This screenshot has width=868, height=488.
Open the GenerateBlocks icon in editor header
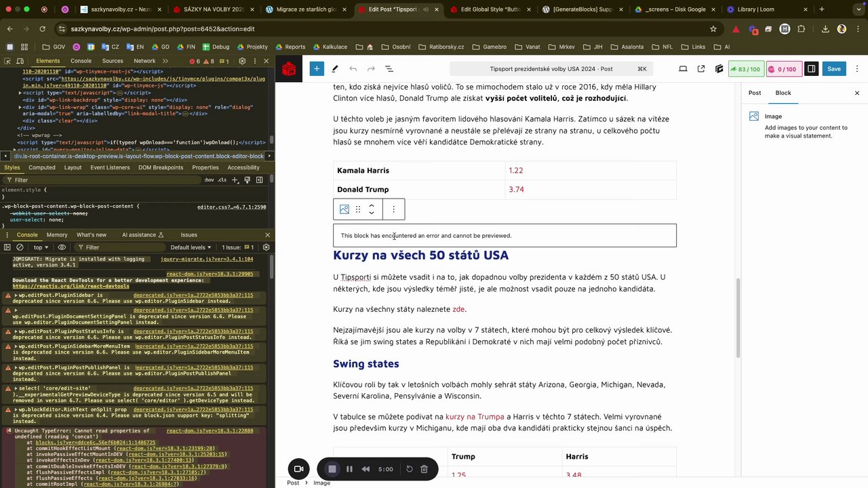point(719,68)
